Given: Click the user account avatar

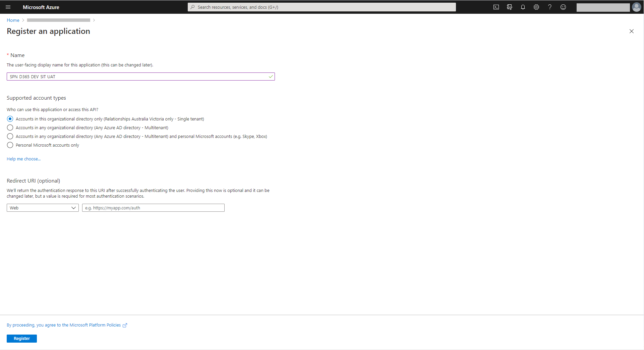Looking at the screenshot, I should tap(636, 7).
